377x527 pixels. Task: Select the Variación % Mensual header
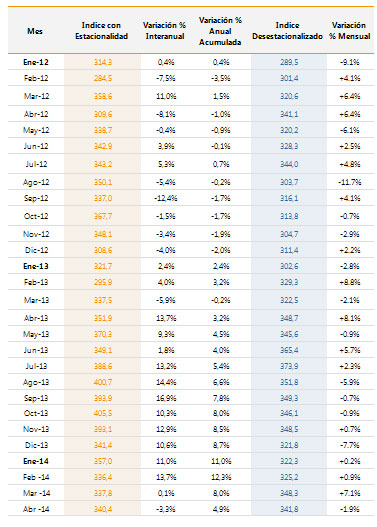(x=349, y=31)
